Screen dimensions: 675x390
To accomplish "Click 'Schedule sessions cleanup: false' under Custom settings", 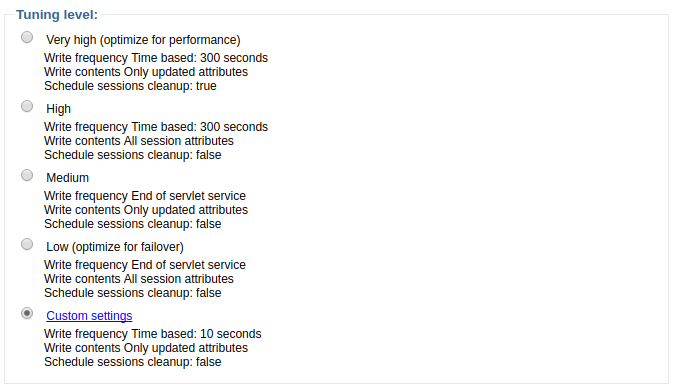I will click(133, 362).
